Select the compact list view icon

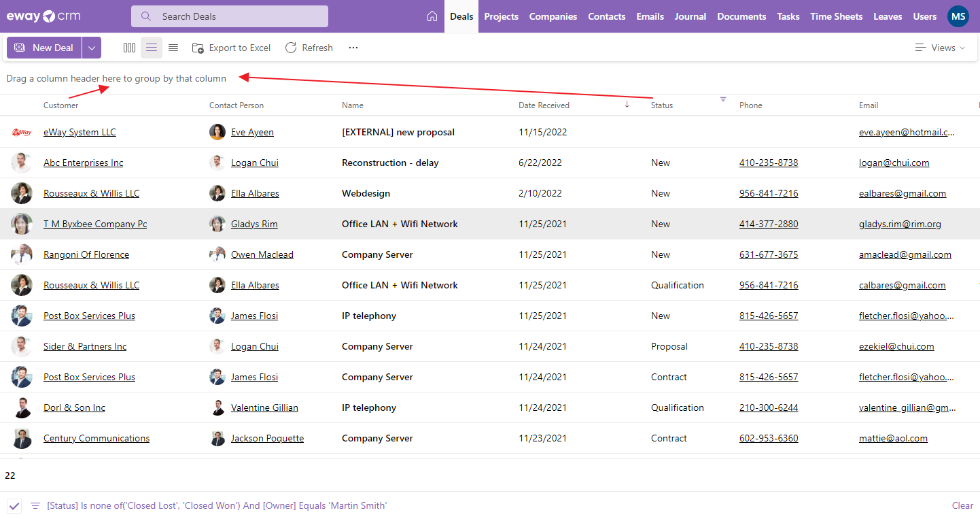pos(173,48)
